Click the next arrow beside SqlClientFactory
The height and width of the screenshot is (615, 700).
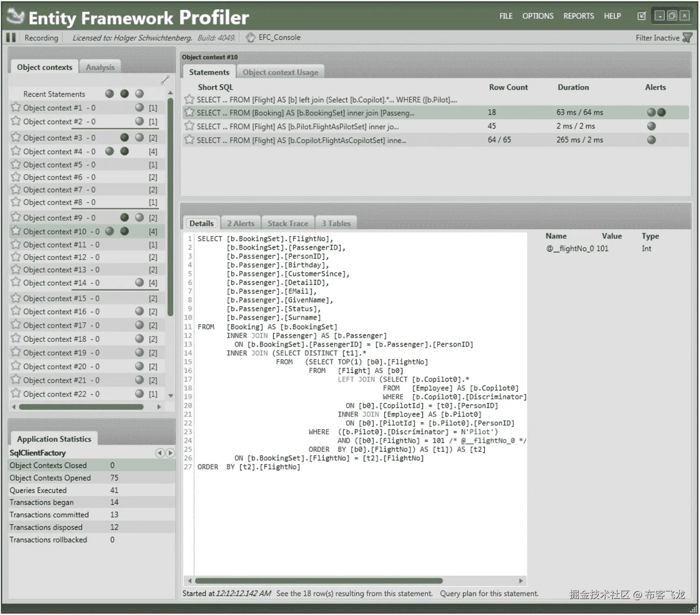[170, 453]
